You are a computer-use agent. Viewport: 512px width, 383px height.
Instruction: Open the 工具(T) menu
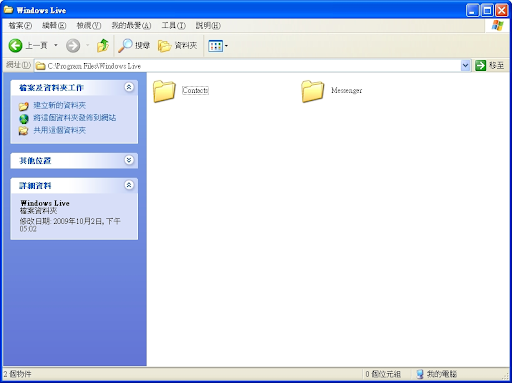pyautogui.click(x=174, y=26)
